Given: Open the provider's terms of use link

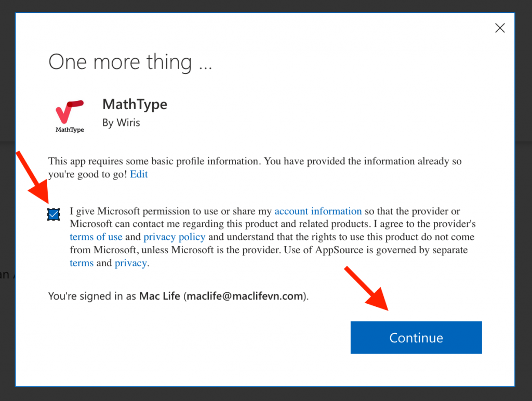Looking at the screenshot, I should (96, 237).
